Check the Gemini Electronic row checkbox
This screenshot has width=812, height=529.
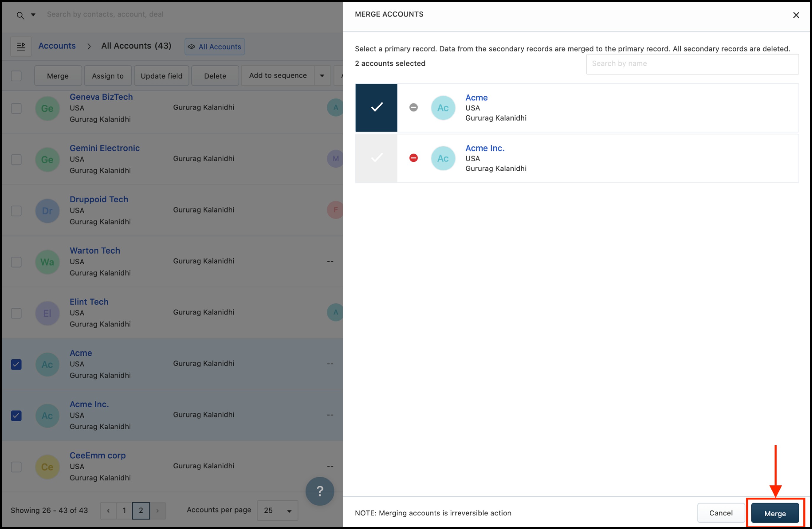(x=16, y=160)
